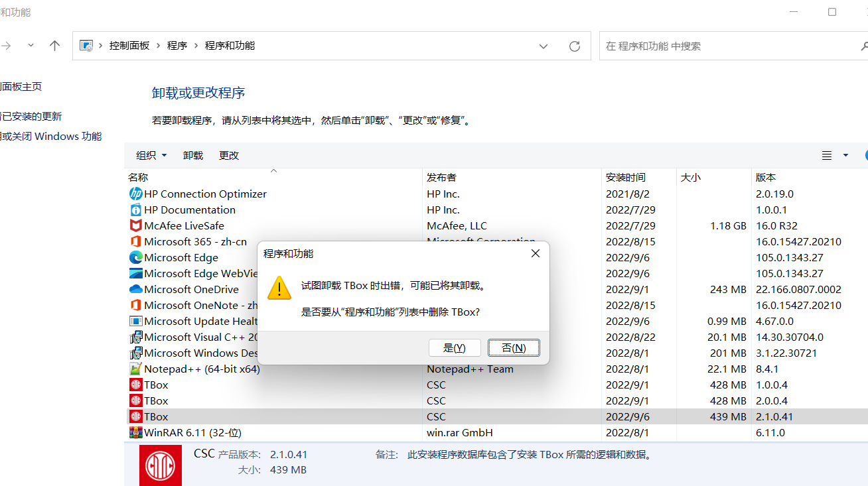Open 控制面板 breadcrumb link
The height and width of the screenshot is (486, 868).
point(129,46)
